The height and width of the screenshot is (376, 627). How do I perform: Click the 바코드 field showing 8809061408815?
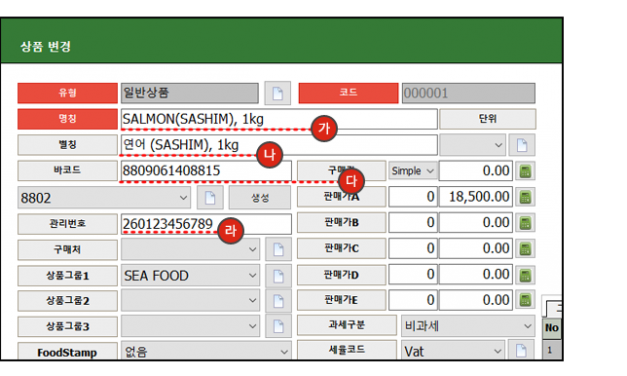pyautogui.click(x=206, y=171)
